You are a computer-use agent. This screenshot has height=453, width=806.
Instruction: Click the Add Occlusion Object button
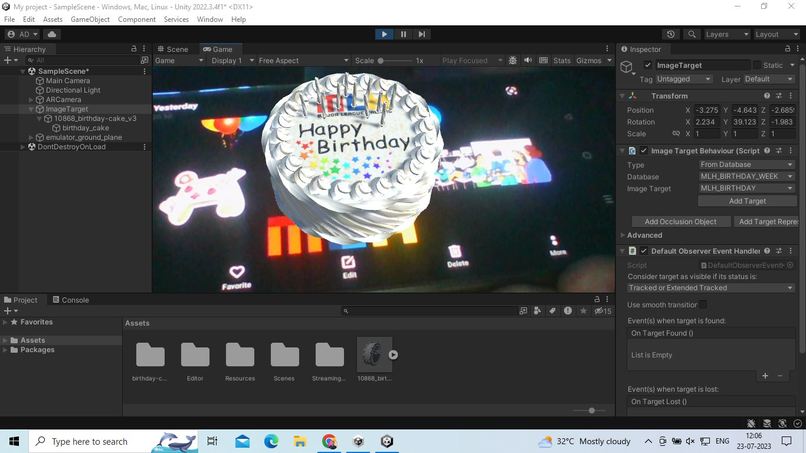coord(681,222)
